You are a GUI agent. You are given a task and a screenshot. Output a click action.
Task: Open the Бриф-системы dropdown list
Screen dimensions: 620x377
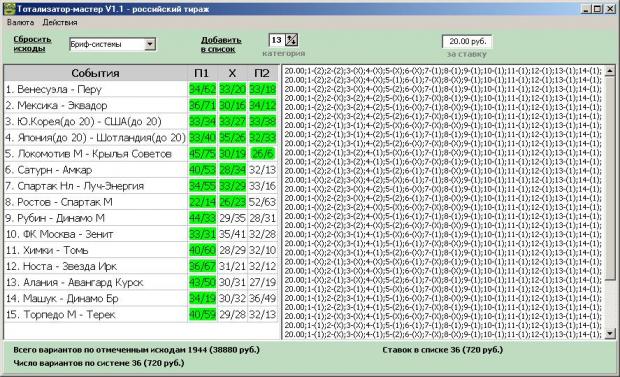(150, 44)
